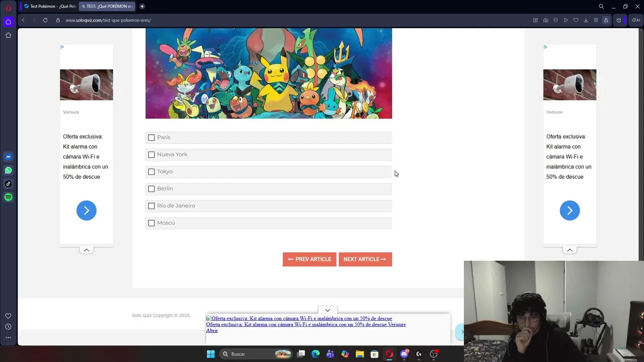
Task: Open Task View from the taskbar
Action: tap(301, 354)
